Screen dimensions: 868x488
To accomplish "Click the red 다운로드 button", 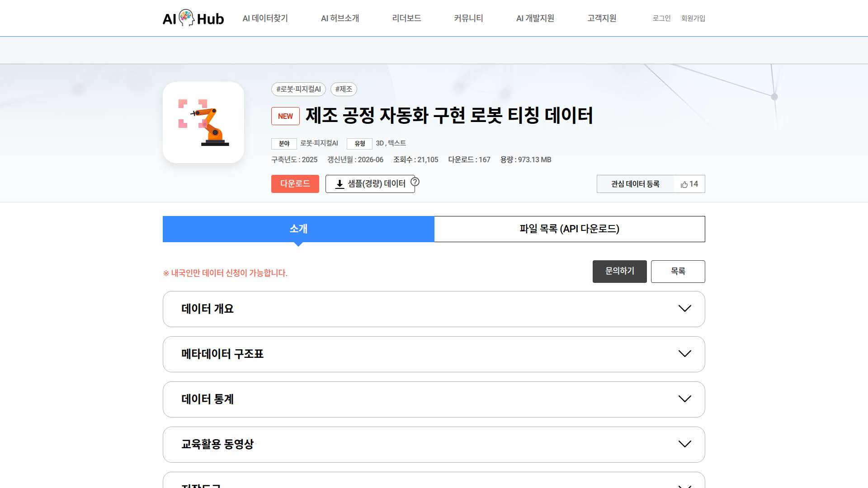I will (x=295, y=184).
